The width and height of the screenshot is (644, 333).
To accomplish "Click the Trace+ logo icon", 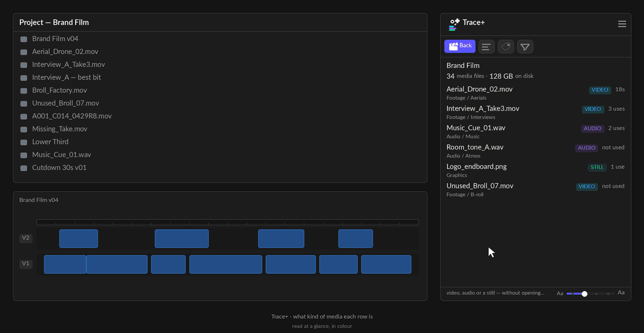I will click(x=455, y=24).
